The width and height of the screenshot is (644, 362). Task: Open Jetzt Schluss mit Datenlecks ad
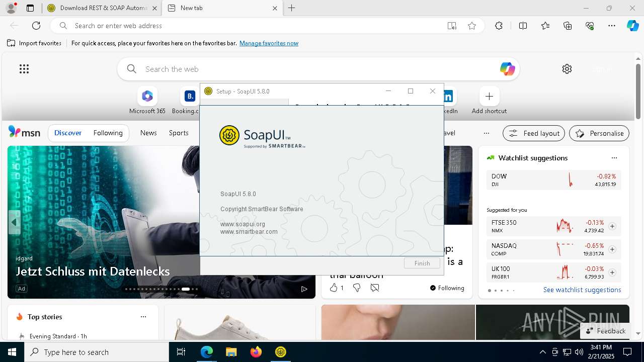[93, 271]
